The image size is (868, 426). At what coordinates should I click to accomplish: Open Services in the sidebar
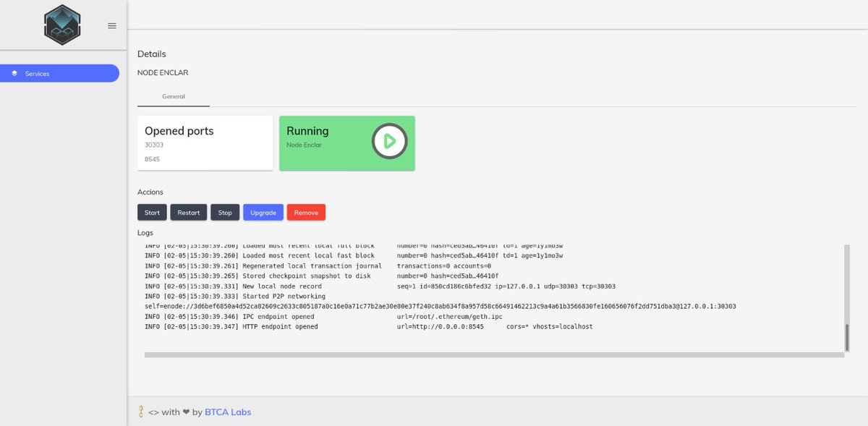pyautogui.click(x=59, y=73)
